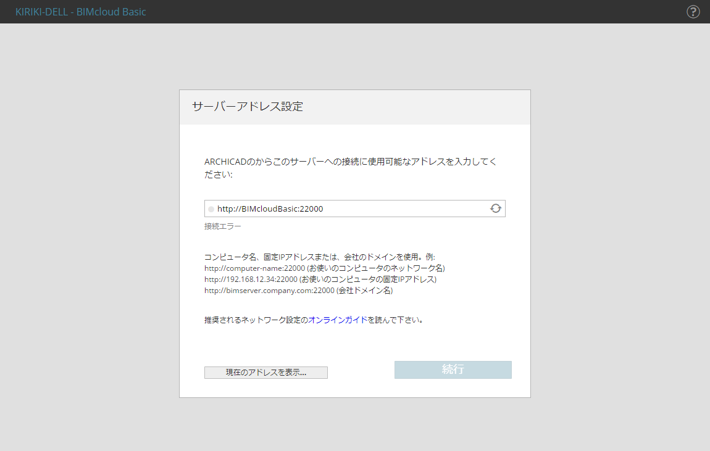This screenshot has height=451, width=710.
Task: Click the http://192.168.12.34:22000 example line
Action: point(320,279)
